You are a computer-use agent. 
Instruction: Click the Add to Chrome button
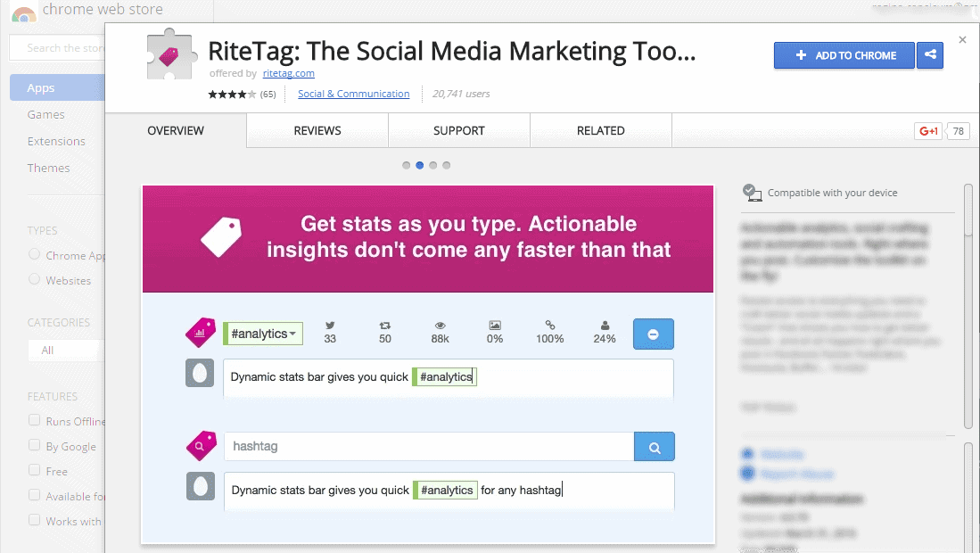844,55
